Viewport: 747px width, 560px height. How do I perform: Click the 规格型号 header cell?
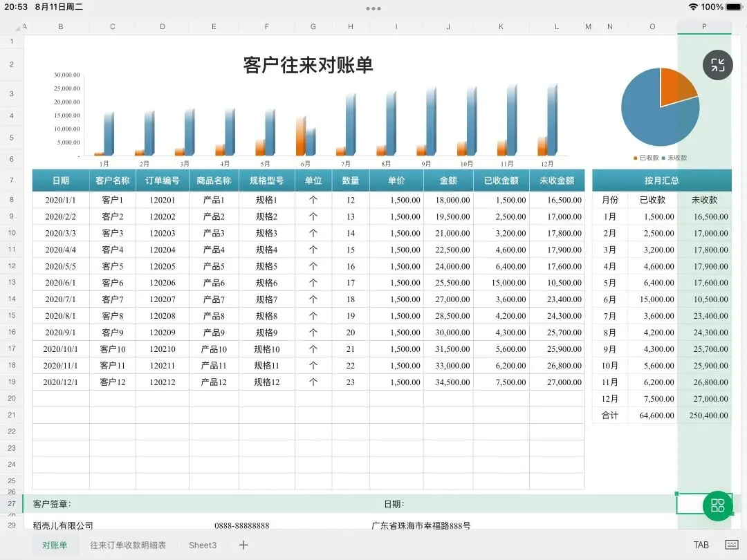click(267, 180)
